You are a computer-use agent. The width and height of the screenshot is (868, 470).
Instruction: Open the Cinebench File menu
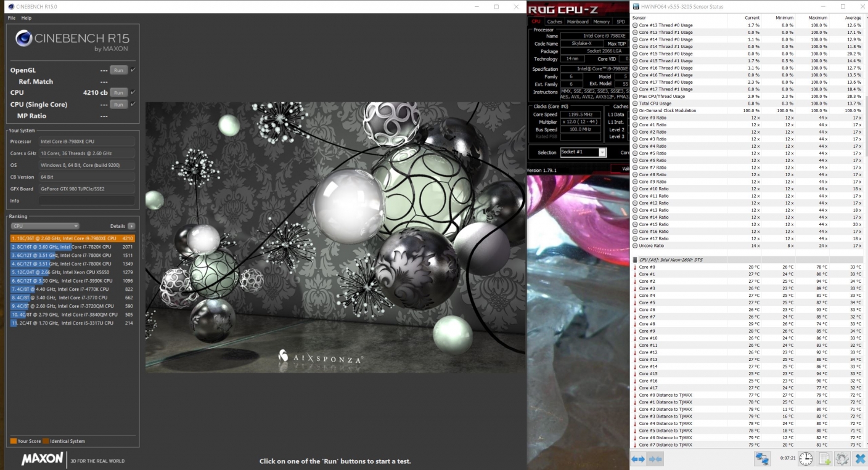pos(12,18)
